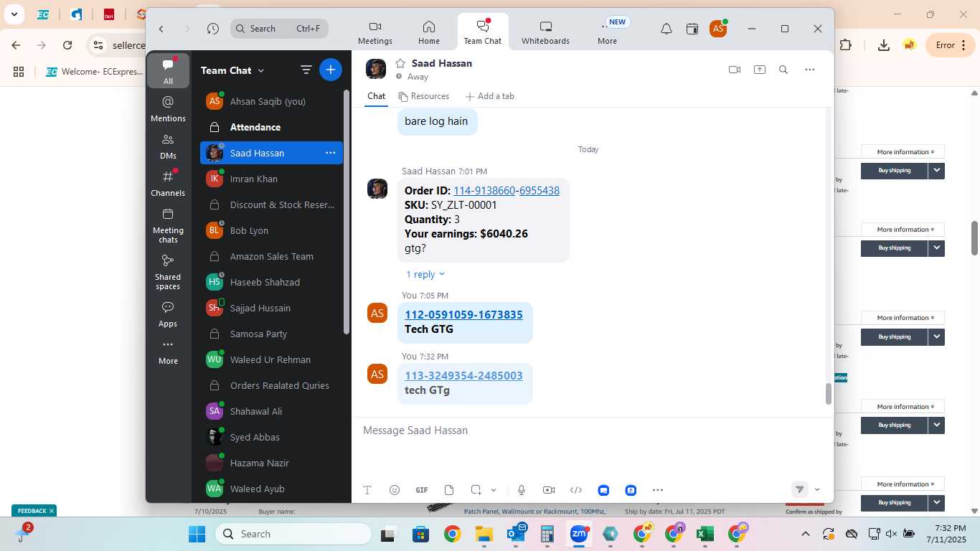
Task: Toggle text formatting in the composer
Action: (367, 490)
